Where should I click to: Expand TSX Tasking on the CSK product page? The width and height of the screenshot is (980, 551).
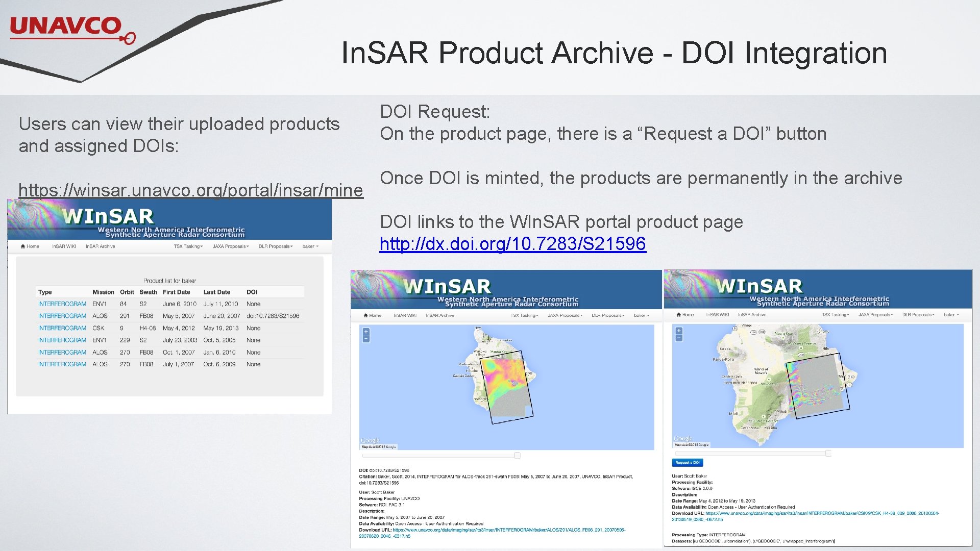836,315
